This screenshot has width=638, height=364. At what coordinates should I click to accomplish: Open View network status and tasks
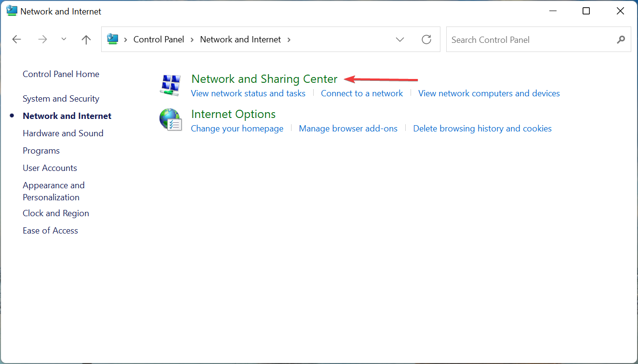[248, 93]
